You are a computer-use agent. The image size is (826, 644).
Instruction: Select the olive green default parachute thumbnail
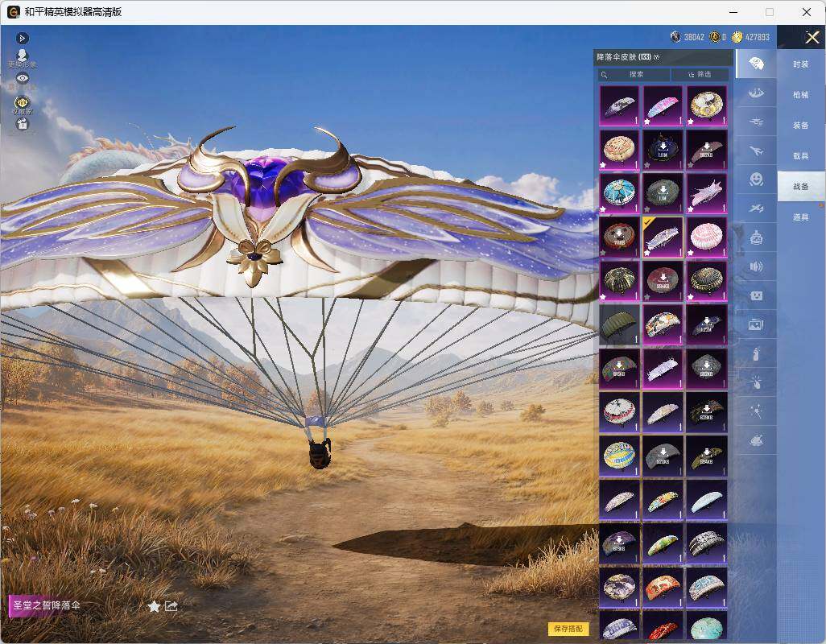pyautogui.click(x=619, y=324)
